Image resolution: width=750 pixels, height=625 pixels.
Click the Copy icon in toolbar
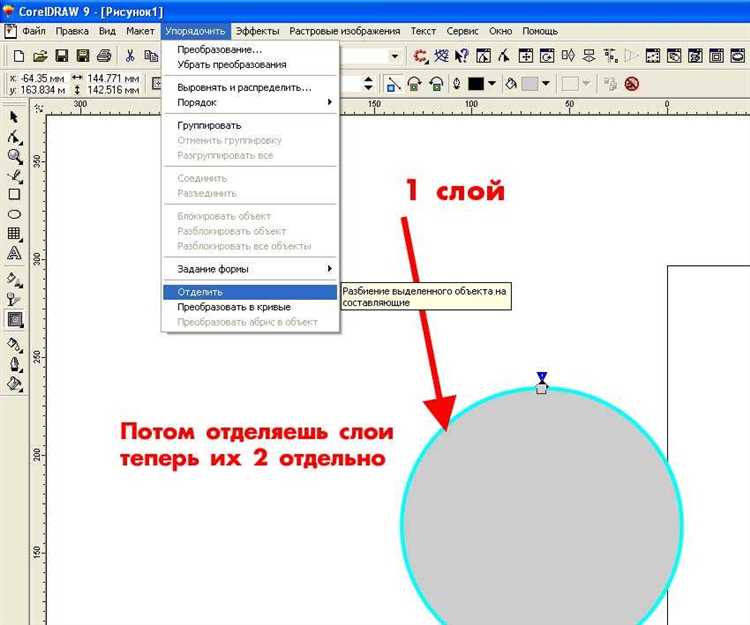(151, 56)
